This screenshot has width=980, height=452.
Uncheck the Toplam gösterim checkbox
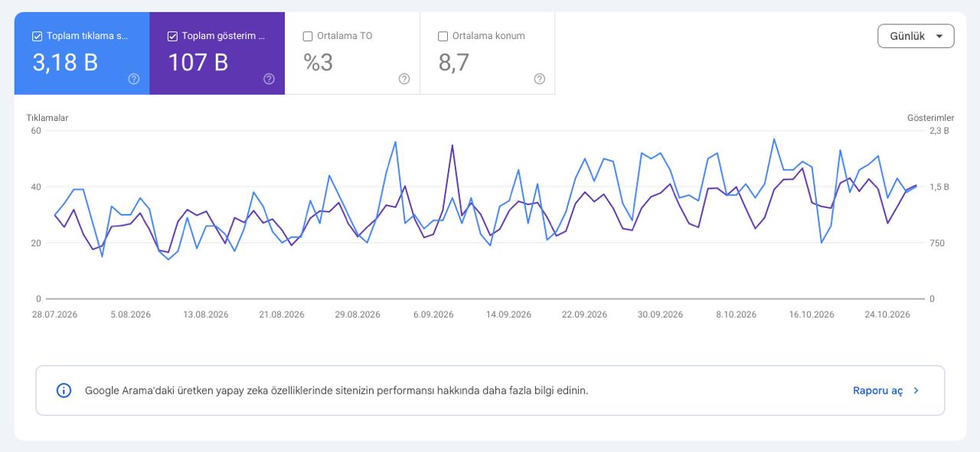[x=172, y=36]
